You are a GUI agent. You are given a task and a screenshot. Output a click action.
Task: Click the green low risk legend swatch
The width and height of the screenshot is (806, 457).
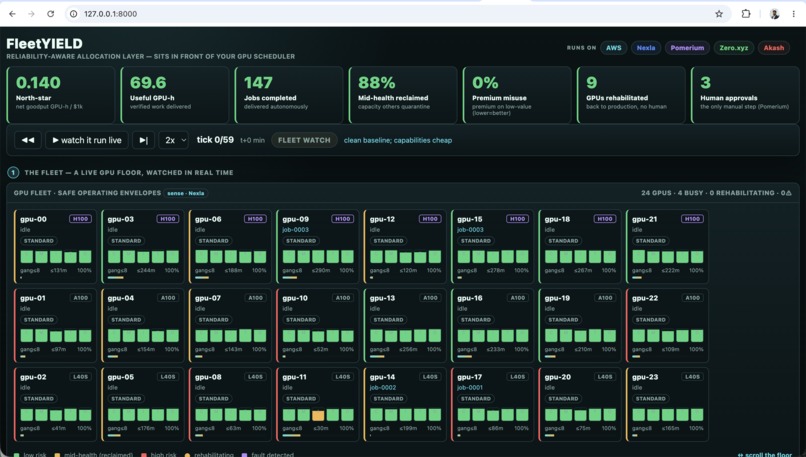tap(16, 455)
